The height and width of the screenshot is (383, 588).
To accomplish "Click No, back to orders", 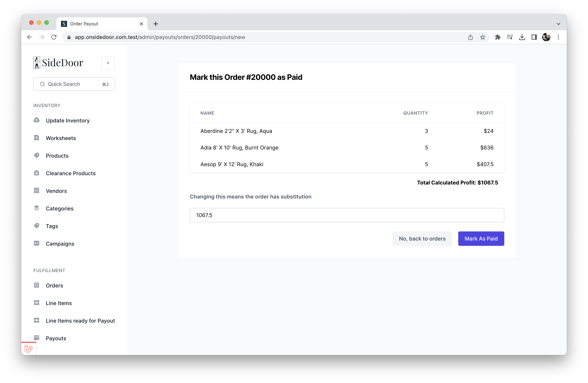I will tap(422, 238).
